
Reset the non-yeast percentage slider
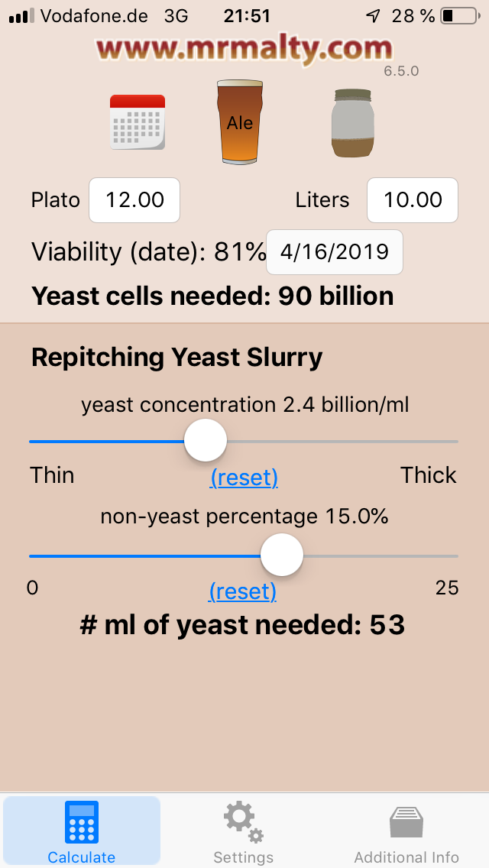tap(242, 591)
